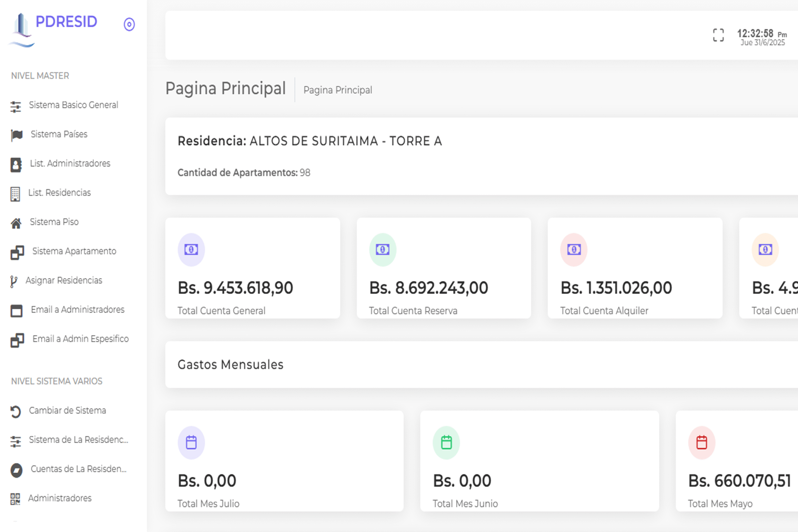Open Sistema Apartamento menu item

(x=74, y=252)
